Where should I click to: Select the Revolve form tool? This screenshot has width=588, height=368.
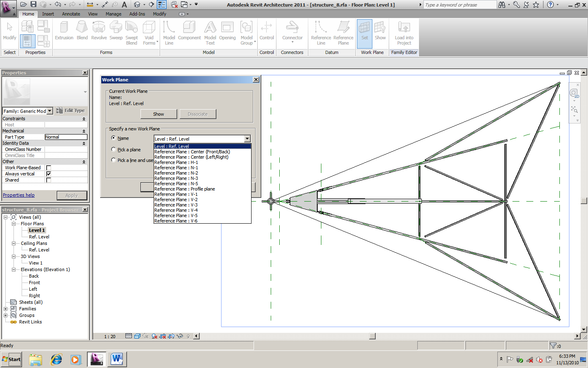[99, 31]
